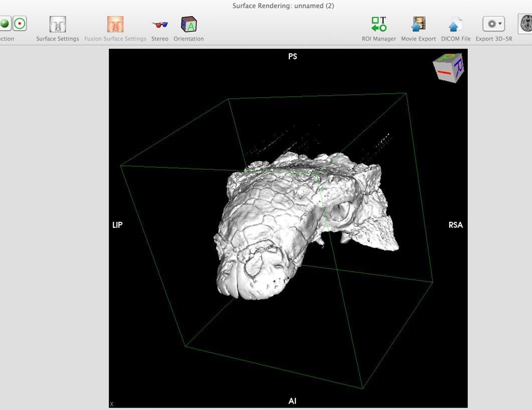Expand the gear settings menu
The image size is (532, 410).
pyautogui.click(x=492, y=23)
